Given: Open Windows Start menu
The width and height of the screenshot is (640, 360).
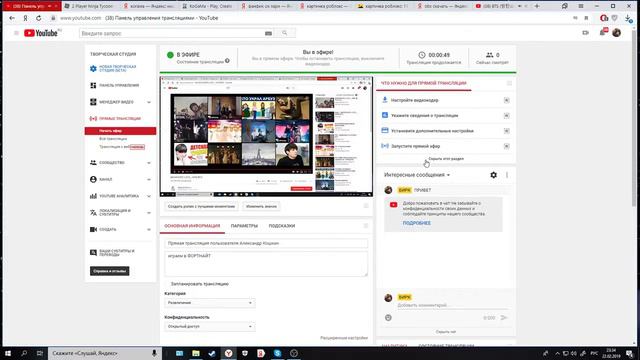Looking at the screenshot, I should 7,353.
